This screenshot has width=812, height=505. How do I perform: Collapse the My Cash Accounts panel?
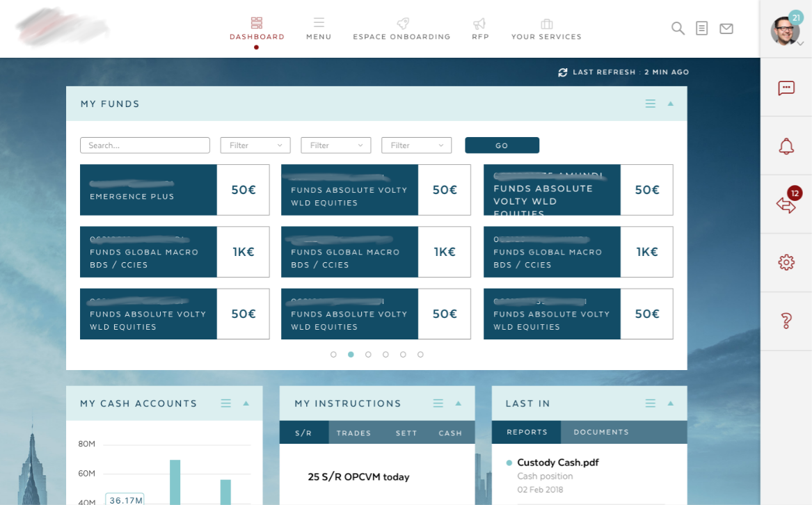246,403
